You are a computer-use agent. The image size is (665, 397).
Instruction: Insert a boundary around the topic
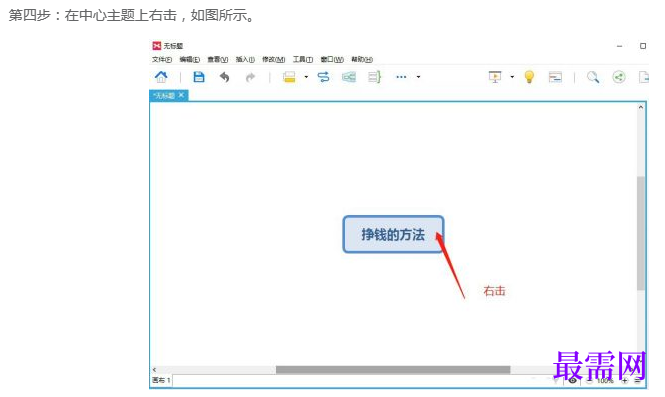[x=349, y=77]
